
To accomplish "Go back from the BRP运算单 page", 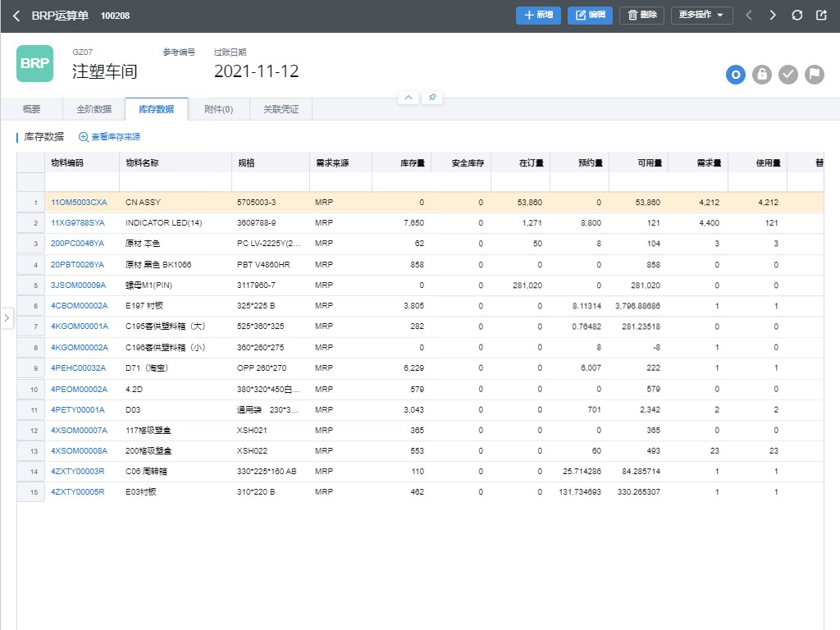I will click(16, 16).
